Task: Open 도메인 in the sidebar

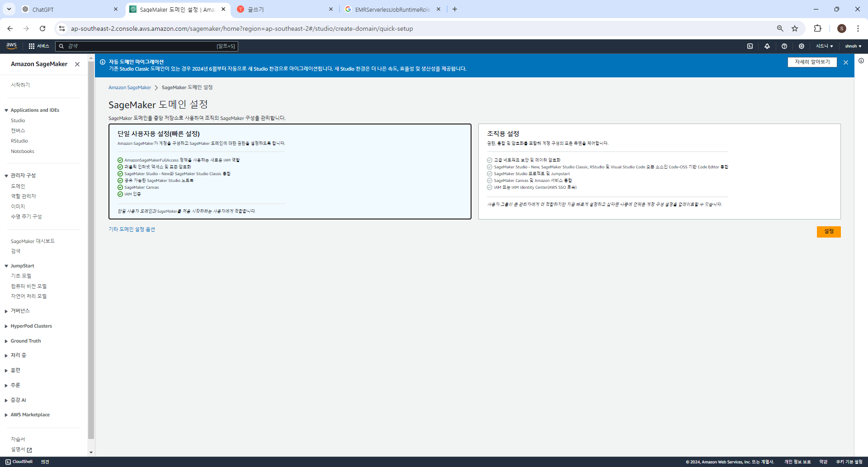Action: point(18,186)
